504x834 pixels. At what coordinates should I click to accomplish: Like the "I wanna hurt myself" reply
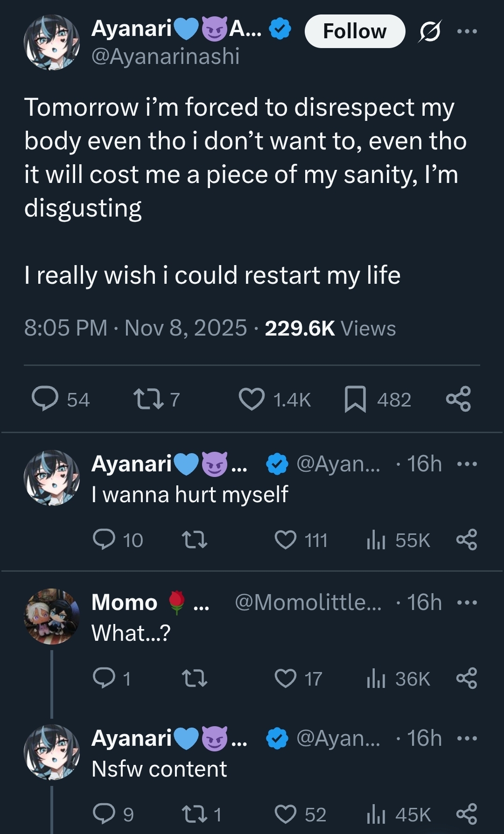pos(285,540)
